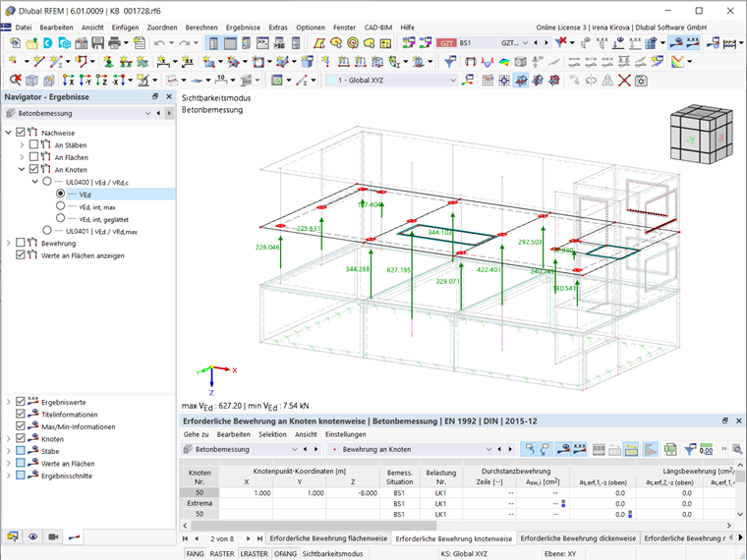This screenshot has width=747, height=560.
Task: Click the table export icon
Action: tap(670, 449)
